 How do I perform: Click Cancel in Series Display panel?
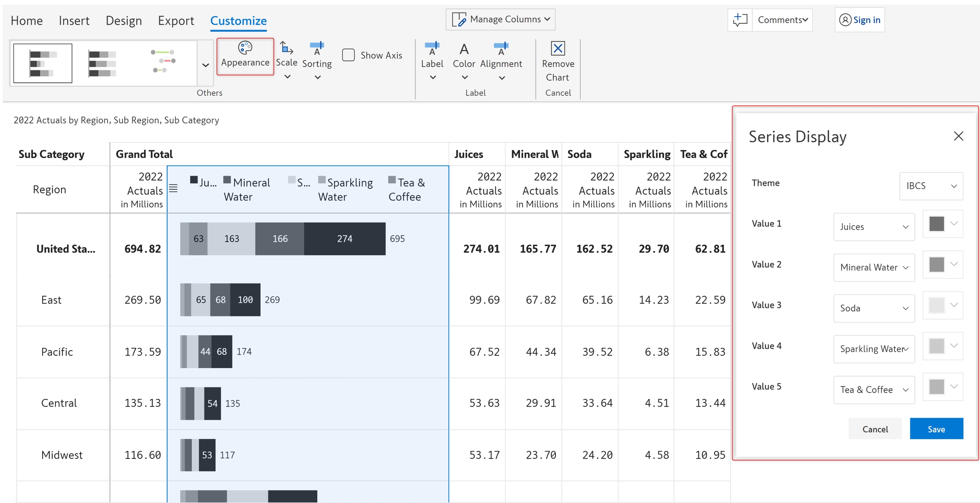(875, 429)
